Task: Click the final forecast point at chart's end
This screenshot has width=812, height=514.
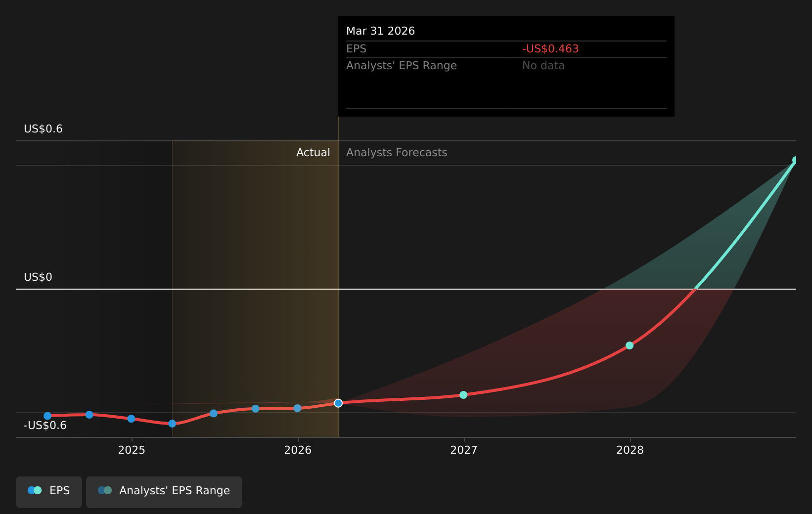Action: (x=795, y=160)
